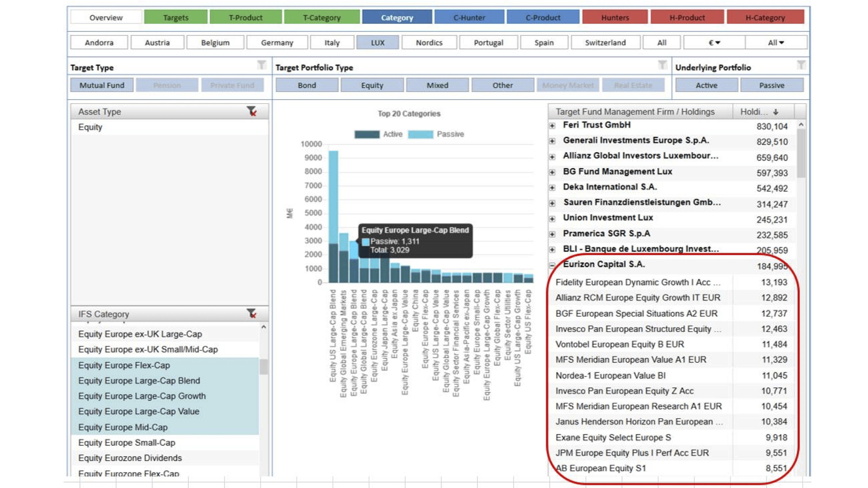Open the C-Hunter tab

469,17
